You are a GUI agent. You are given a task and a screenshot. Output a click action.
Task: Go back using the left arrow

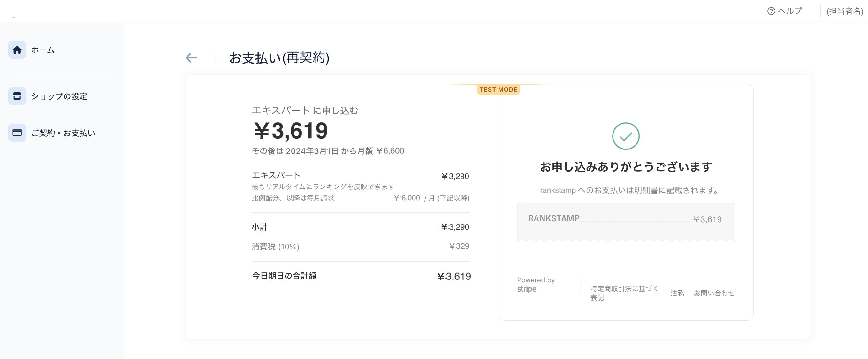(191, 57)
